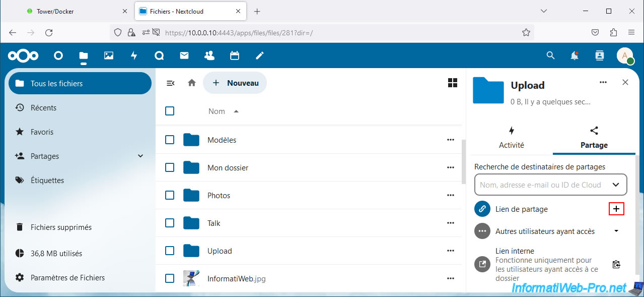
Task: Open the Calendar app icon
Action: click(x=235, y=55)
